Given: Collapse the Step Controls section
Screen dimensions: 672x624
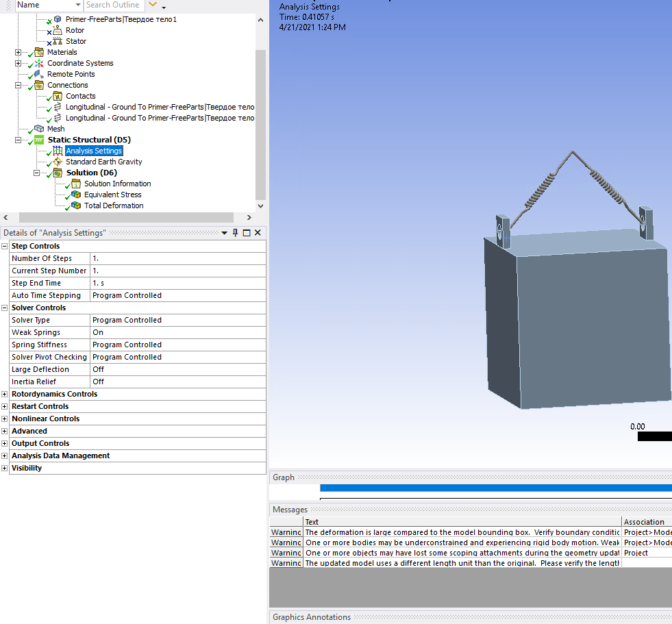Looking at the screenshot, I should point(5,246).
